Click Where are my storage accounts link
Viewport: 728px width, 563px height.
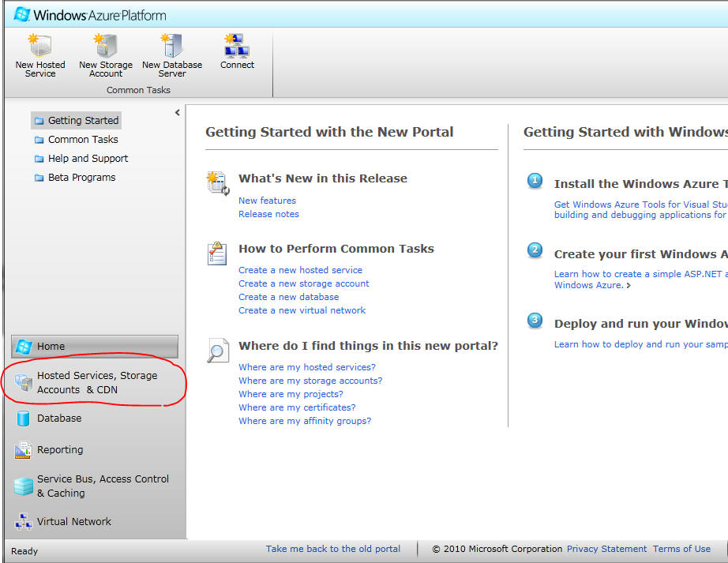click(x=310, y=381)
